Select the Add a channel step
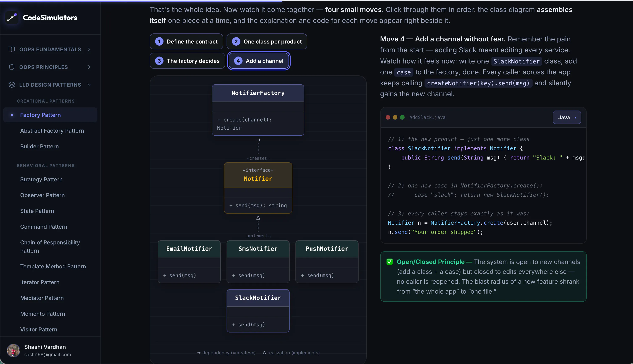 pos(259,61)
